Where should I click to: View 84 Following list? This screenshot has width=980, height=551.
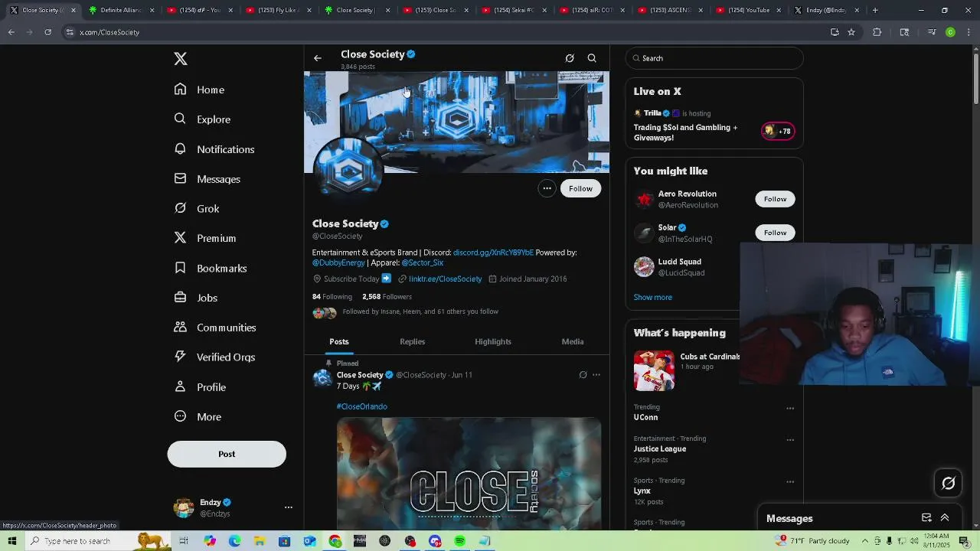coord(332,297)
